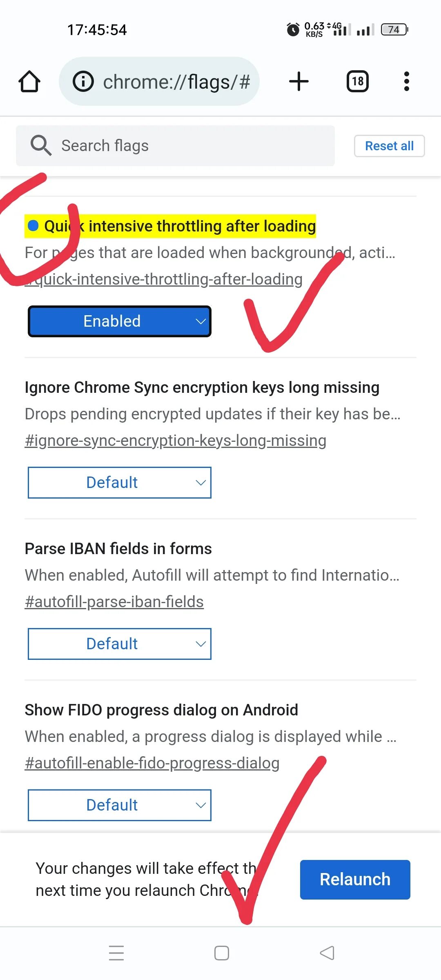This screenshot has width=441, height=980.
Task: Expand Default dropdown for Parse IBAN fields
Action: 120,644
